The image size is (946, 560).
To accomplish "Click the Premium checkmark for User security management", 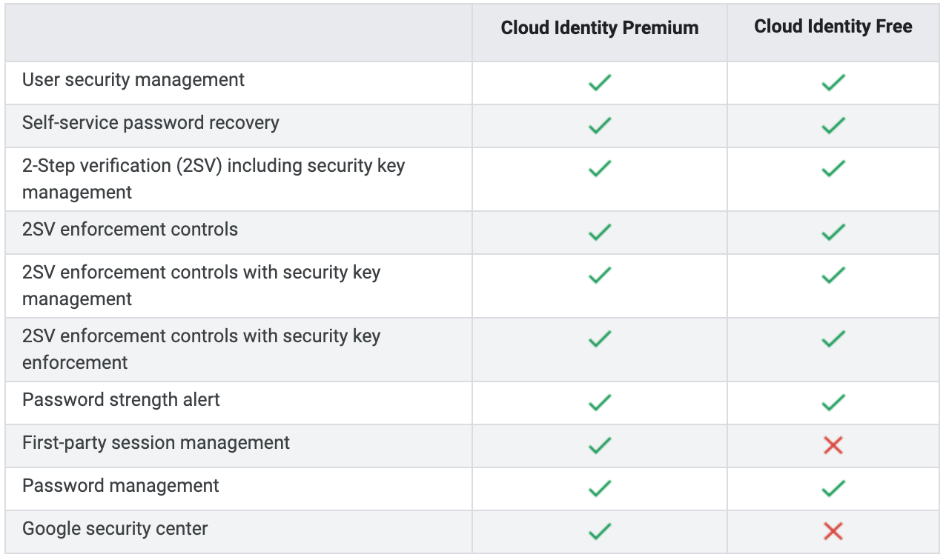I will (599, 82).
